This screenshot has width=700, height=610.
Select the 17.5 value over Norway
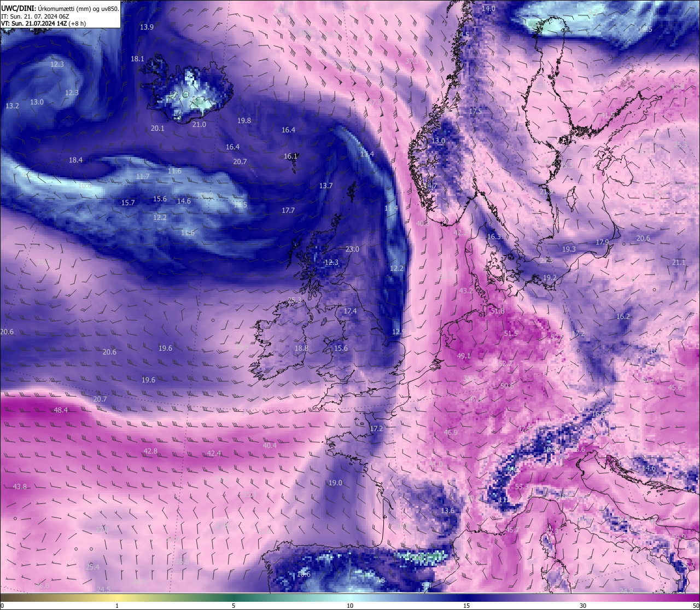tap(475, 112)
